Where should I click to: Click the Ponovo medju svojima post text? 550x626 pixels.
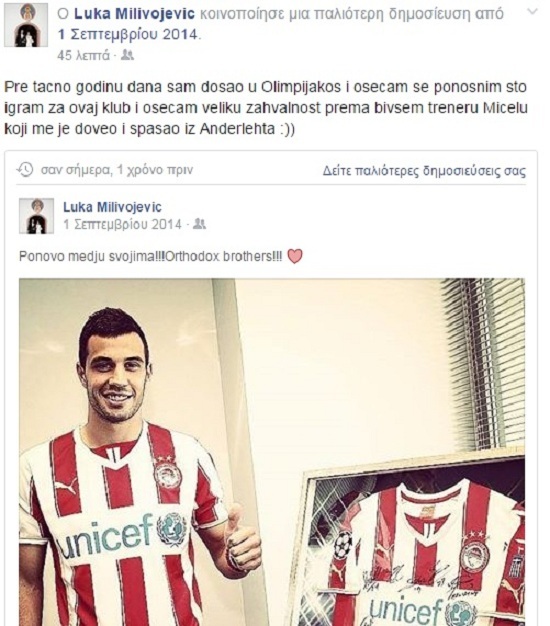[x=150, y=256]
